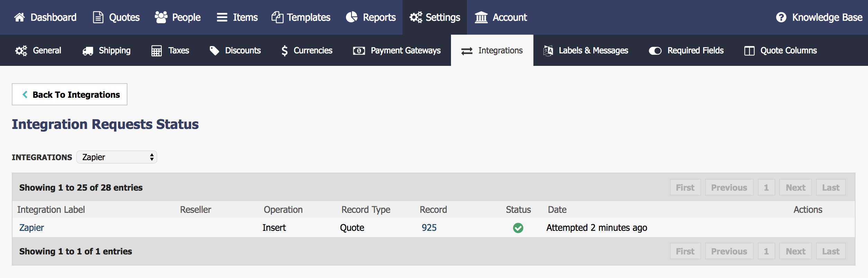Expand the Integrations Zapier dropdown
The width and height of the screenshot is (868, 278).
pyautogui.click(x=117, y=157)
